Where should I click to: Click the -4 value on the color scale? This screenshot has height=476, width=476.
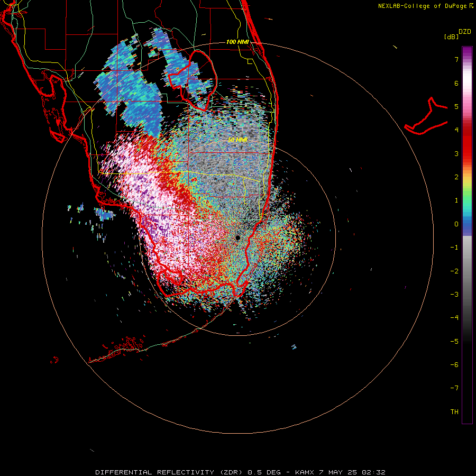click(454, 318)
